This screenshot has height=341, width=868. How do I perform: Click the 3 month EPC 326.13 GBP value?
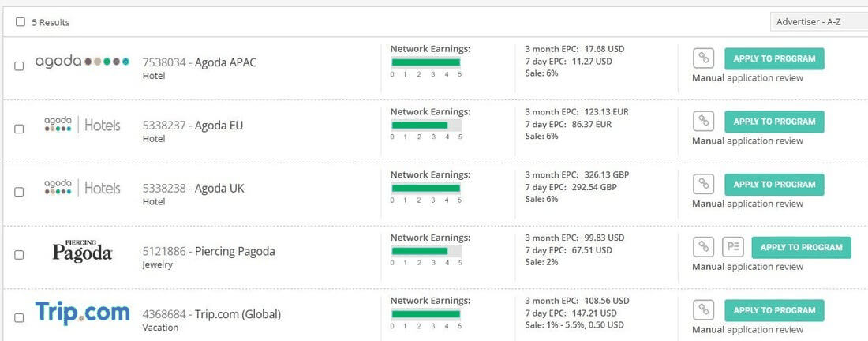click(x=607, y=175)
